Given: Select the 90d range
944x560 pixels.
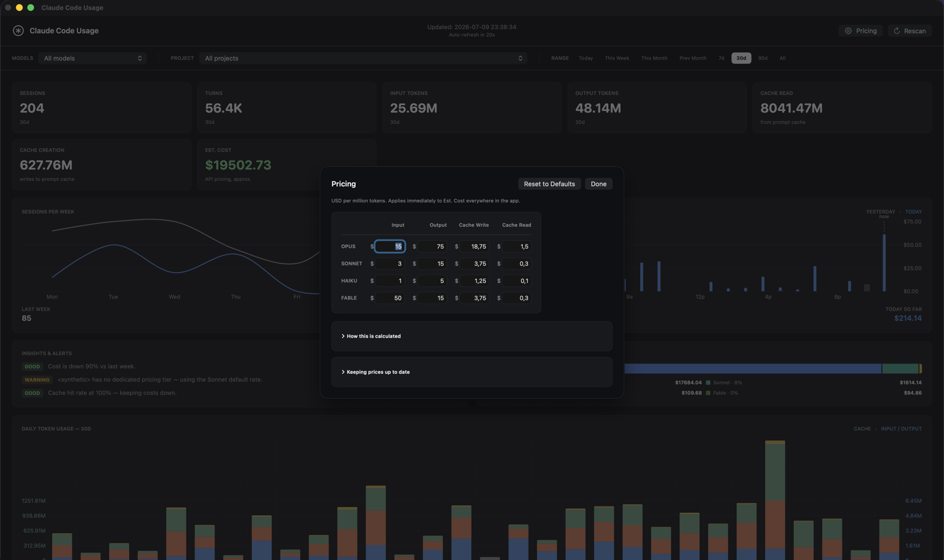Looking at the screenshot, I should coord(763,58).
